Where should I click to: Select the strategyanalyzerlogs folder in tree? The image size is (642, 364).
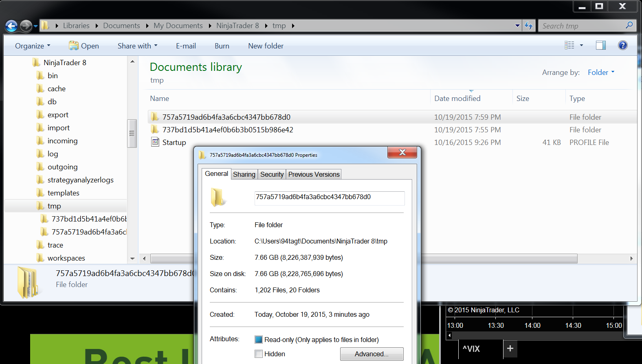click(x=80, y=180)
